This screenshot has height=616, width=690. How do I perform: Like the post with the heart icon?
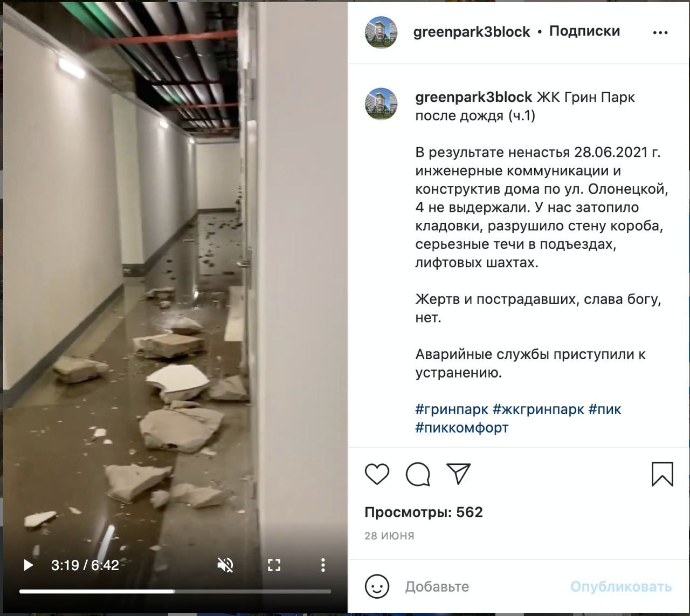pos(377,474)
